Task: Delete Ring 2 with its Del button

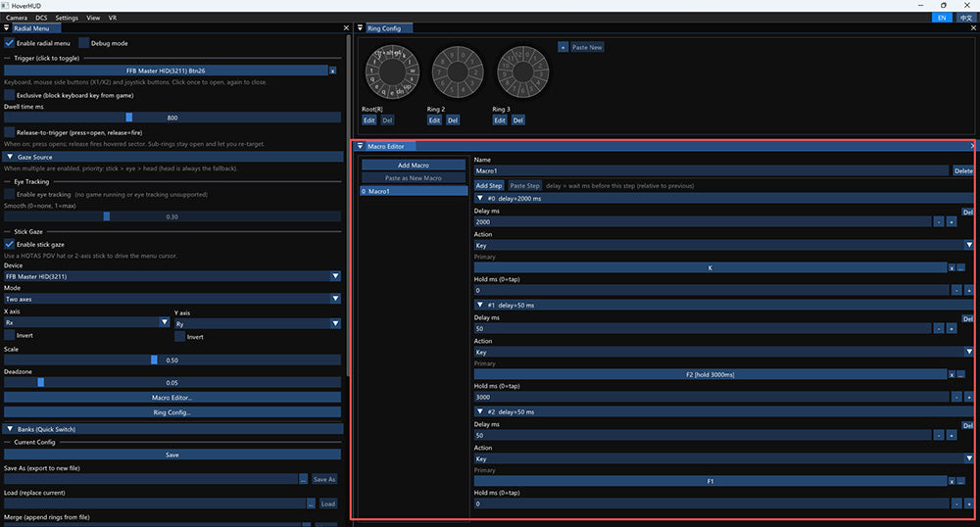Action: (453, 120)
